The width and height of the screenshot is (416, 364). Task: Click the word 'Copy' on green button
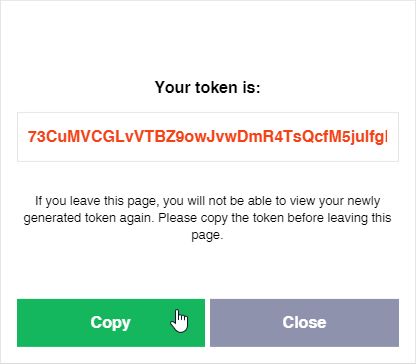pyautogui.click(x=110, y=323)
